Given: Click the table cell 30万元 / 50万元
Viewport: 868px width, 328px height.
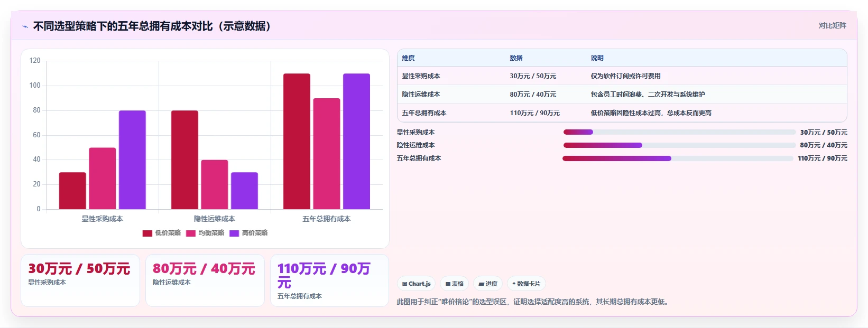Looking at the screenshot, I should tap(533, 76).
